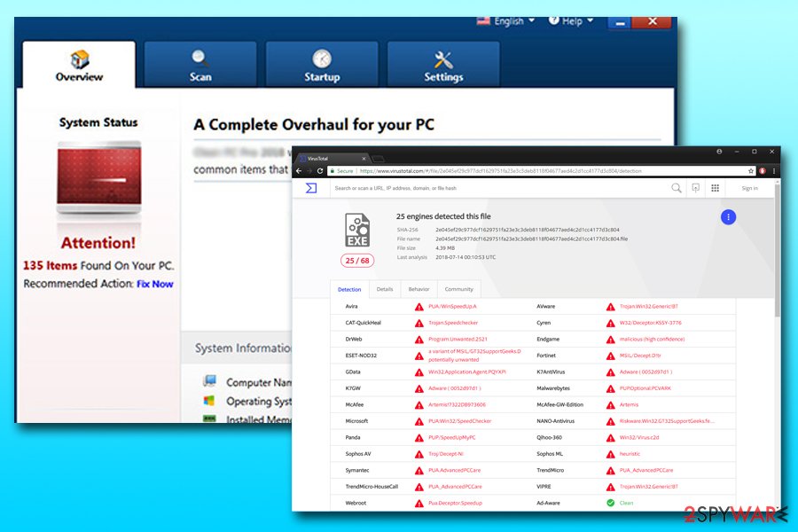798x532 pixels.
Task: Click the Qihoo-360 Win32/Virus.c2d result
Action: [639, 437]
